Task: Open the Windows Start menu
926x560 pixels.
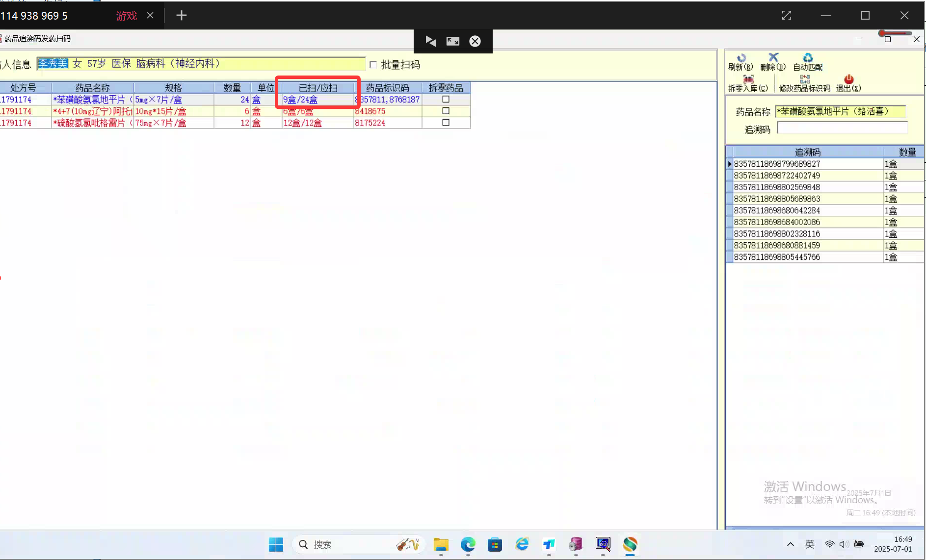Action: (276, 544)
